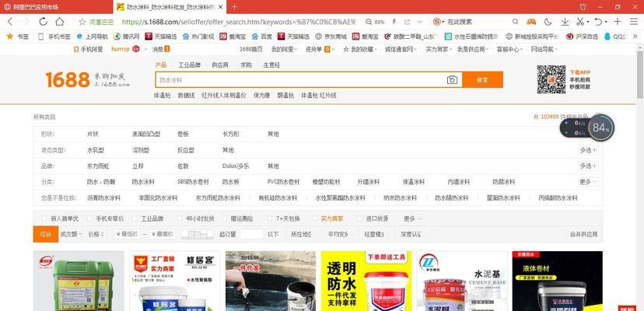
Task: Open the 深度认证 filter dropdown
Action: pos(411,234)
